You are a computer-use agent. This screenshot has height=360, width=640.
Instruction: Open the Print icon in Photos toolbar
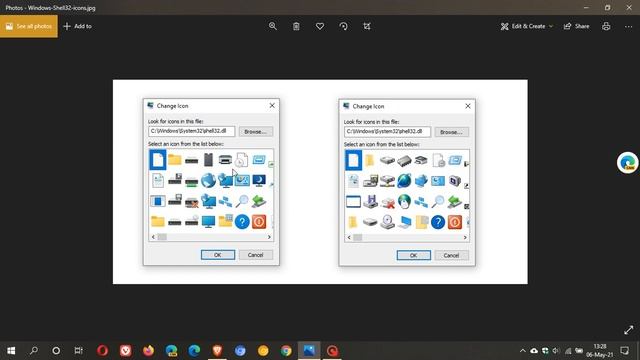(x=606, y=26)
